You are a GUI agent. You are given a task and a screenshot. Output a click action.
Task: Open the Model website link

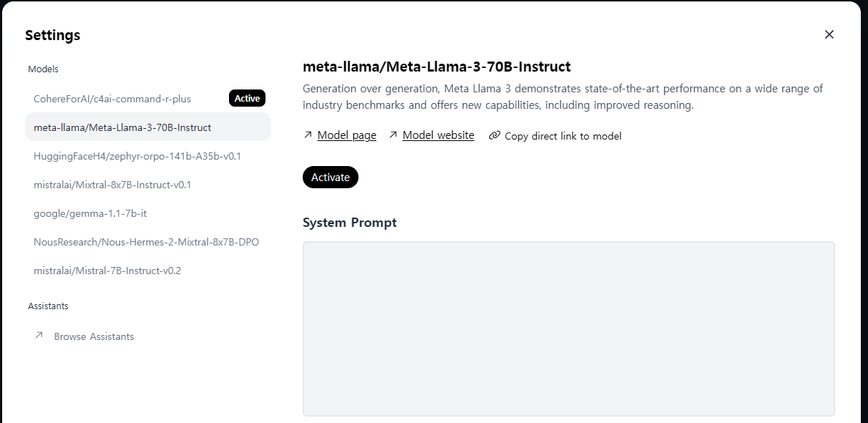click(x=439, y=135)
